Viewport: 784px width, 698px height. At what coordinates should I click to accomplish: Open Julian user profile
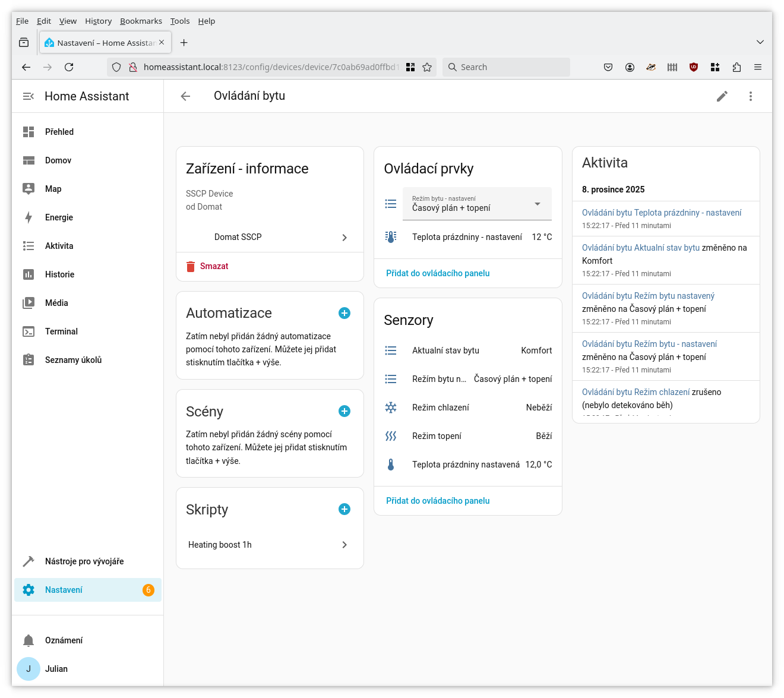click(88, 669)
